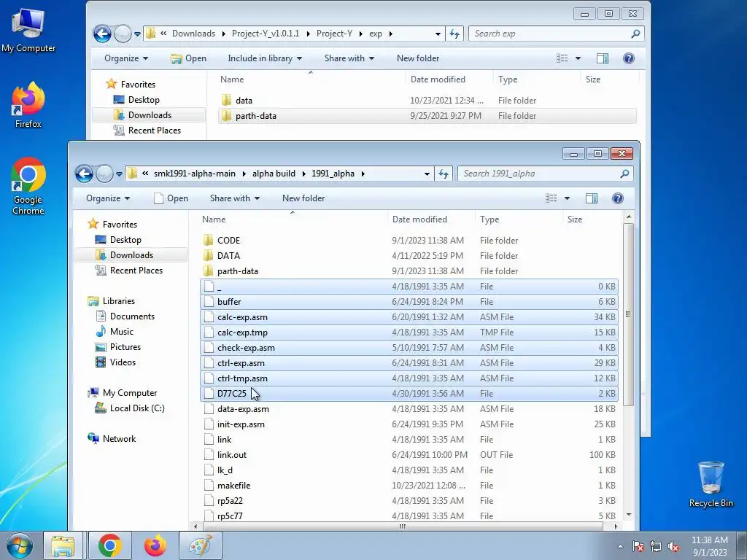Show preview pane in 1991_alpha window
The width and height of the screenshot is (747, 560).
tap(592, 198)
